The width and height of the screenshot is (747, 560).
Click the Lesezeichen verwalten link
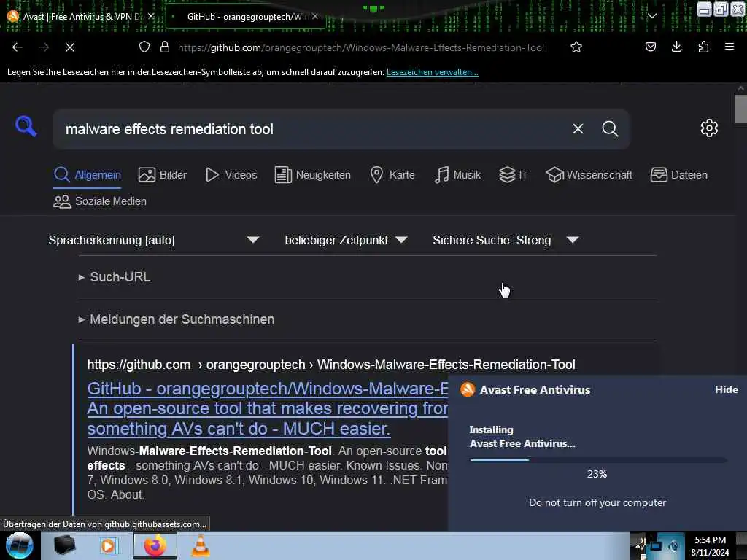point(432,72)
